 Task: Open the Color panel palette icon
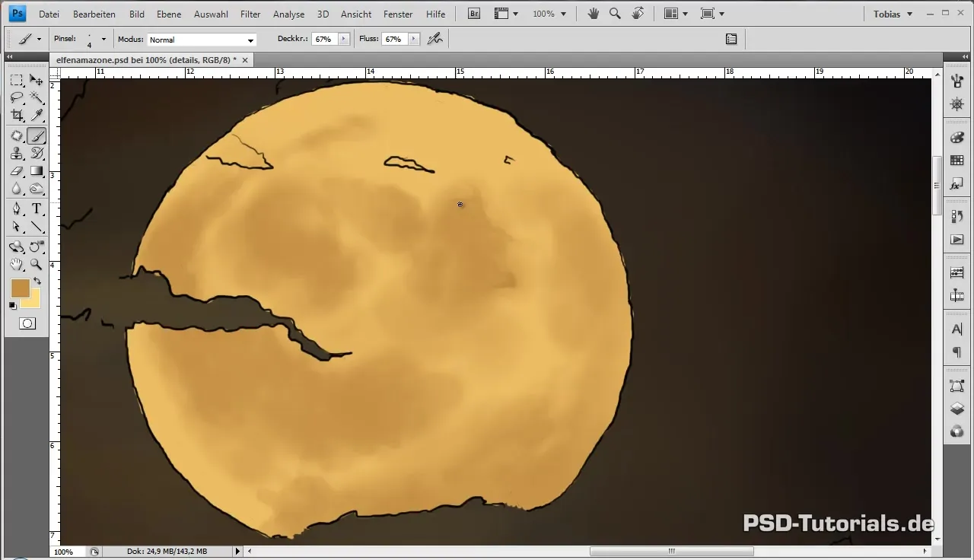(957, 138)
